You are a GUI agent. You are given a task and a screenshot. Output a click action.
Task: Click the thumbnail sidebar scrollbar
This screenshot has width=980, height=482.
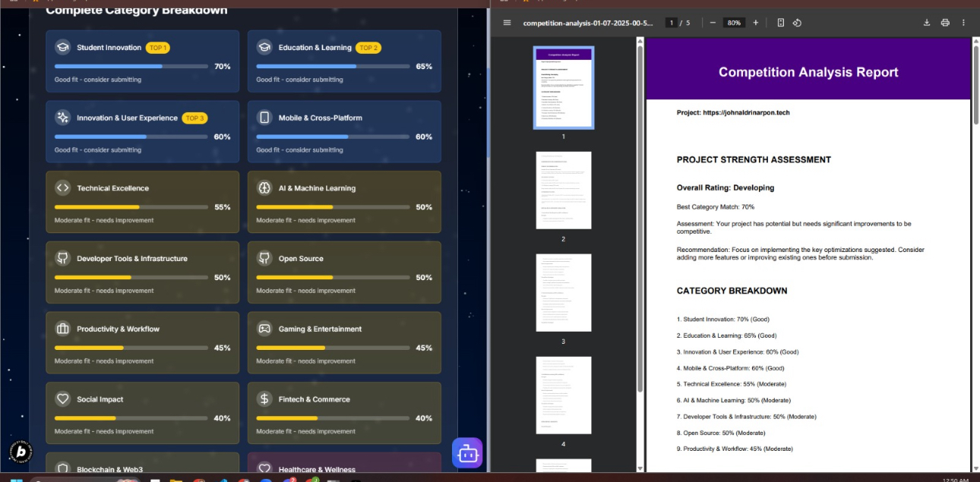[640, 220]
